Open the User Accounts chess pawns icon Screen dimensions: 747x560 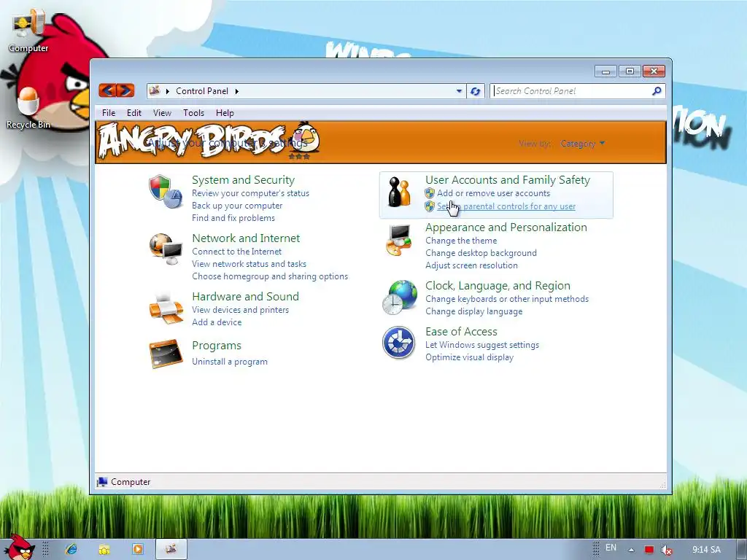pos(399,192)
